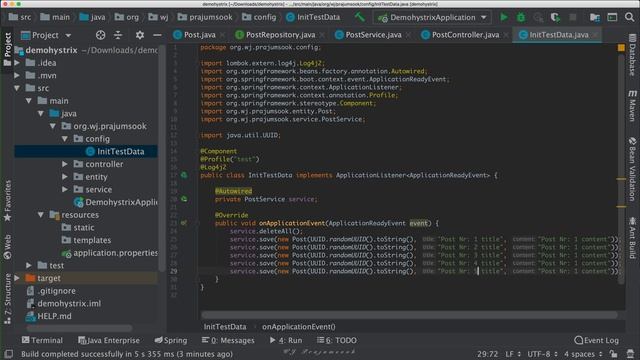Expand the controller package
640x360 pixels.
tap(64, 164)
